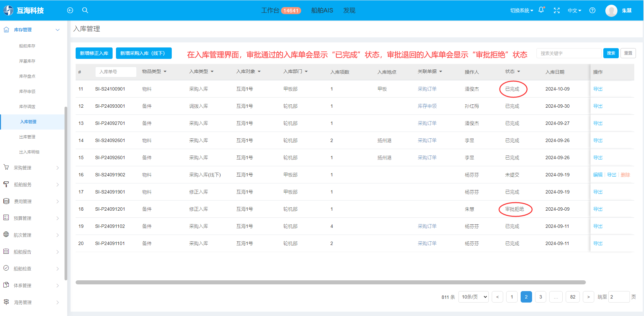
Task: Click the 船舶报告 calendar icon
Action: [6, 251]
